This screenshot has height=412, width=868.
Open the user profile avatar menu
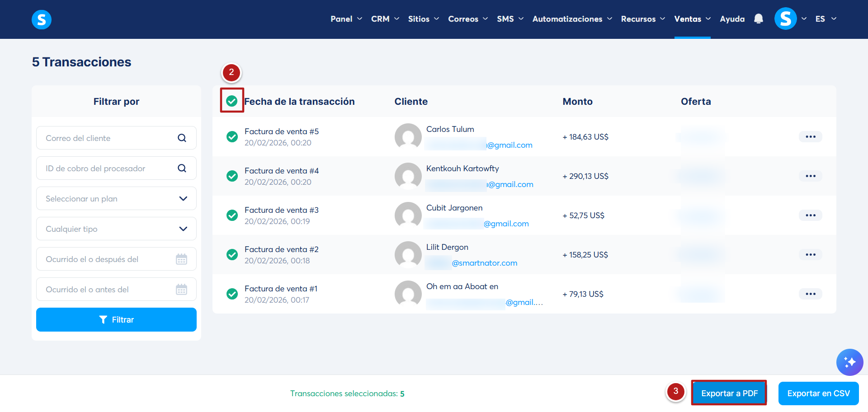(786, 19)
